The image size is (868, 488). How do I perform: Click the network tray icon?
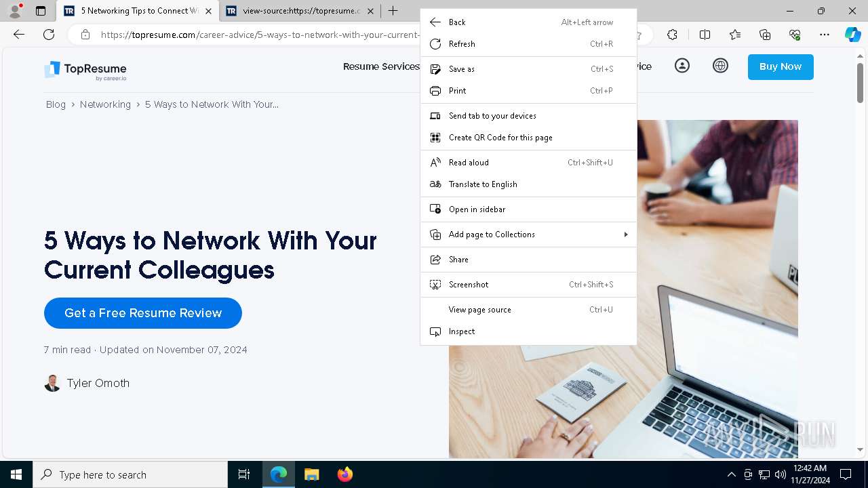[764, 474]
